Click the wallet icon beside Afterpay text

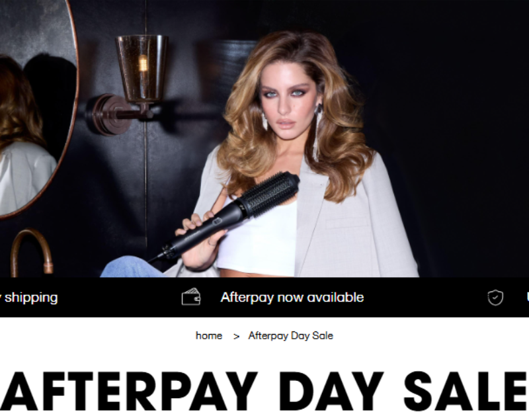coord(191,297)
